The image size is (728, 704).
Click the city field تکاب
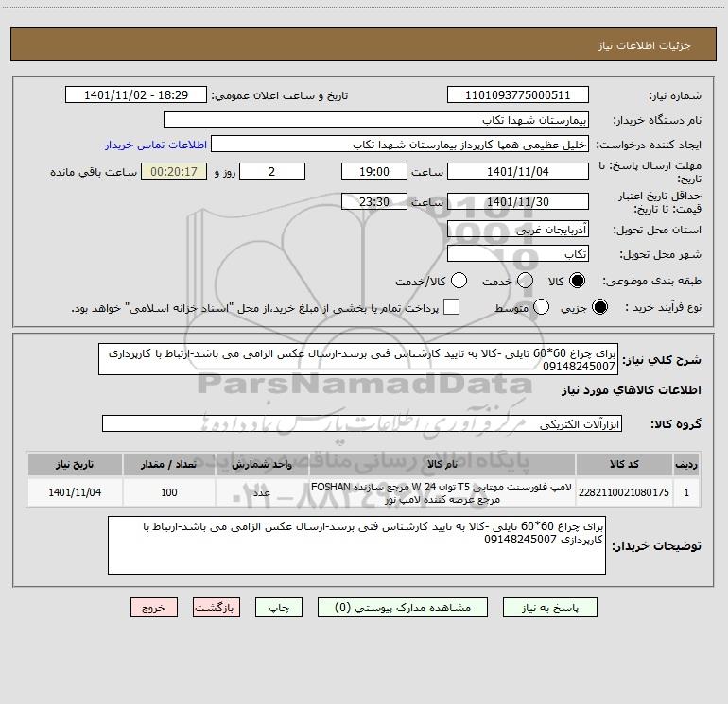(518, 254)
